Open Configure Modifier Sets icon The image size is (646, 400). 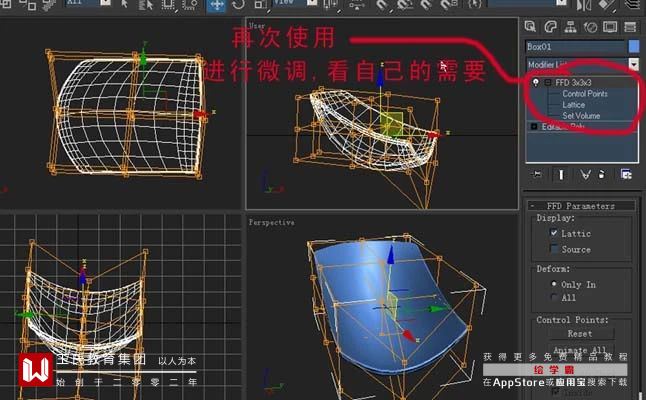[x=626, y=175]
